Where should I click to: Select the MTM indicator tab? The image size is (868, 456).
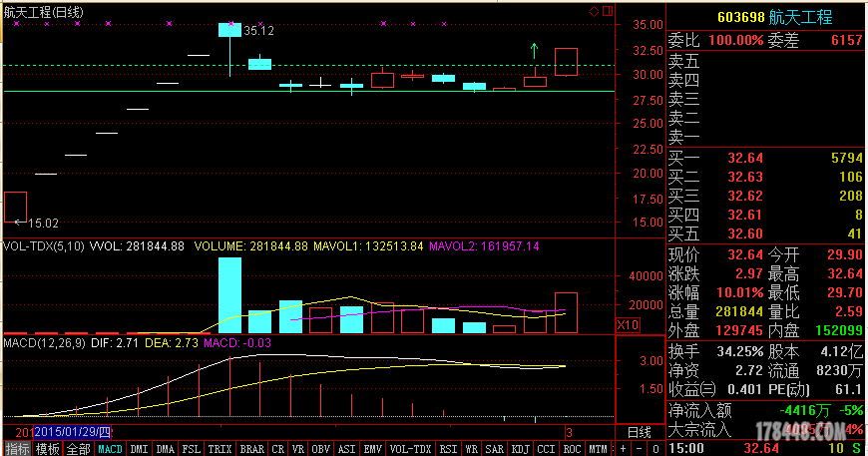coord(598,449)
